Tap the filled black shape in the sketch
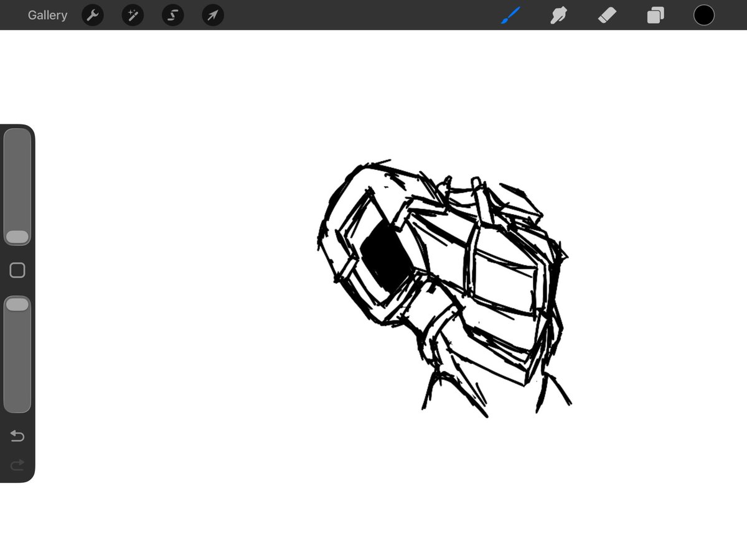The height and width of the screenshot is (560, 747). click(x=386, y=258)
